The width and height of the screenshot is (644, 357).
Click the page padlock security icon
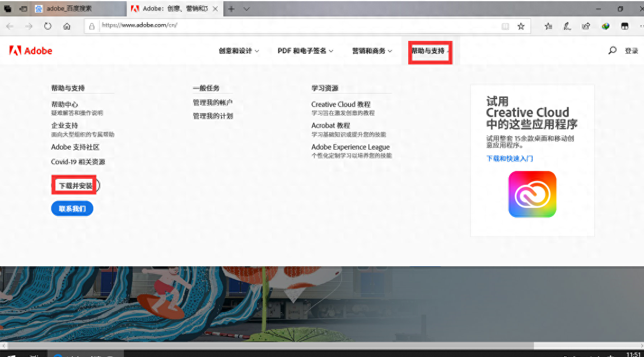coord(91,26)
